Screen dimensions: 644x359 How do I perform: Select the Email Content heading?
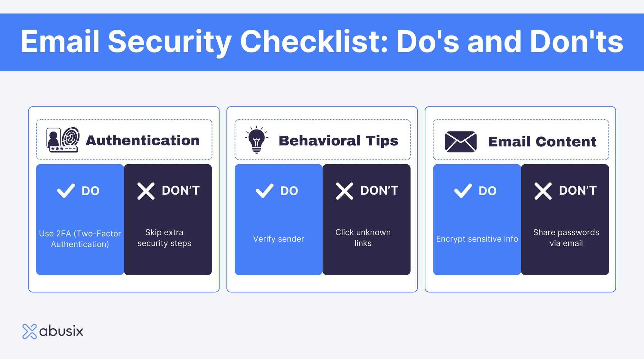(542, 142)
